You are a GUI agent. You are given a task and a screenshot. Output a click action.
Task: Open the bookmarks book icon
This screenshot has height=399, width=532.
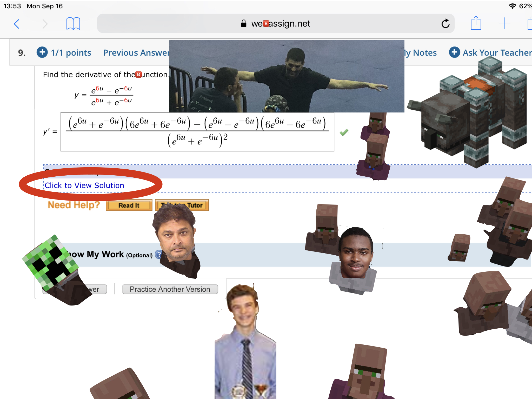point(73,24)
